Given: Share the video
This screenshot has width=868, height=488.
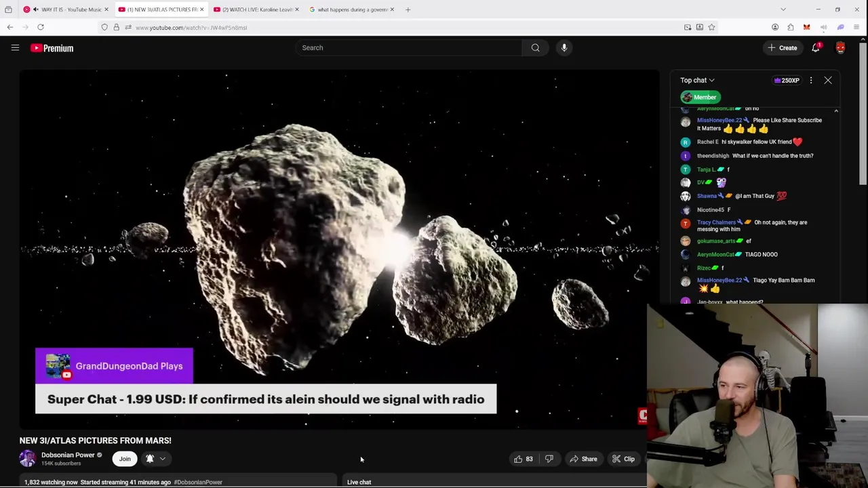Looking at the screenshot, I should (x=583, y=459).
